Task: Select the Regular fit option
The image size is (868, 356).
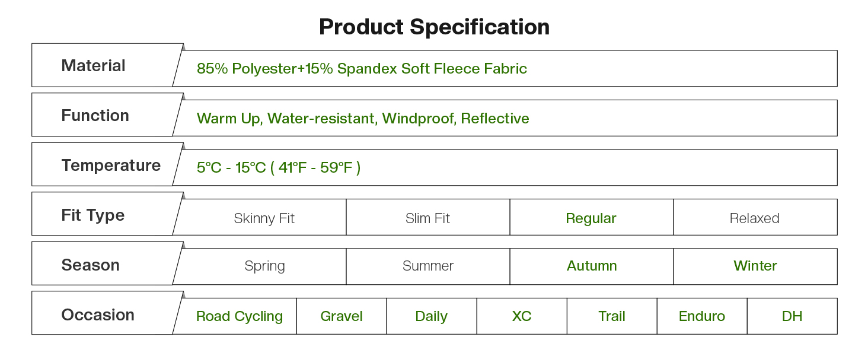Action: coord(591,218)
